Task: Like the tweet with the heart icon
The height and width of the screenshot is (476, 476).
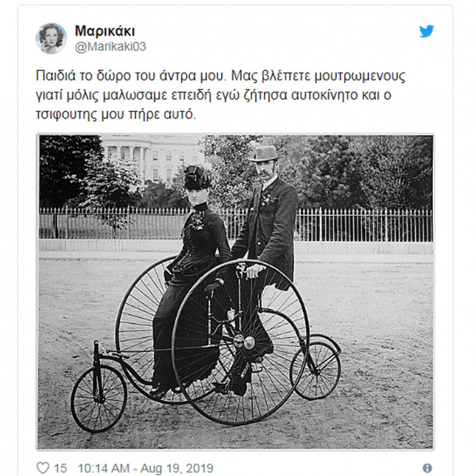Action: [43, 468]
